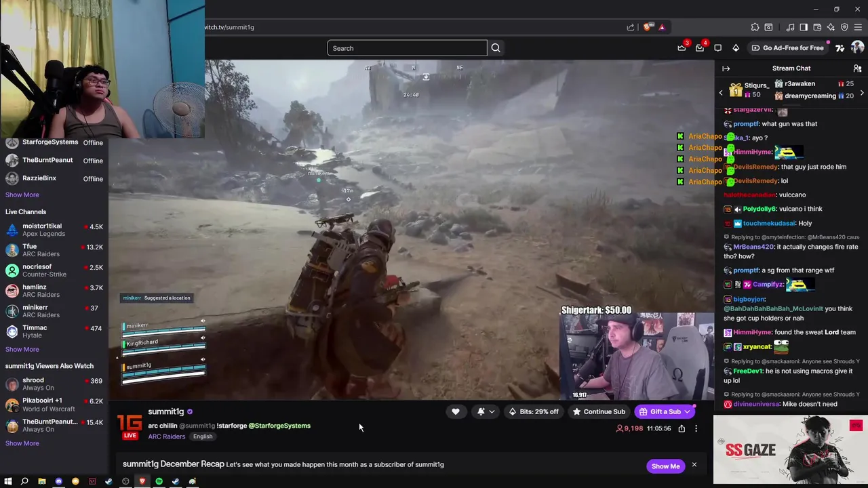Click the Get Bits diamond icon
This screenshot has width=868, height=488.
[x=736, y=47]
